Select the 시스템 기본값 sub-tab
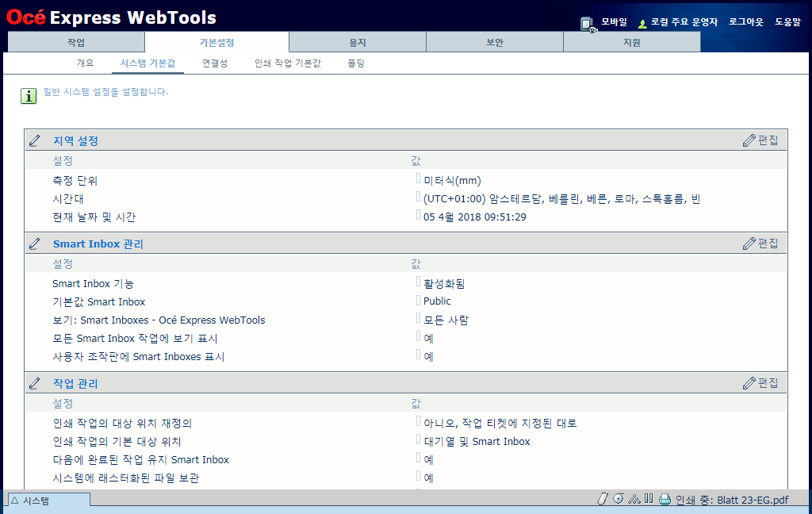The image size is (812, 514). (148, 63)
